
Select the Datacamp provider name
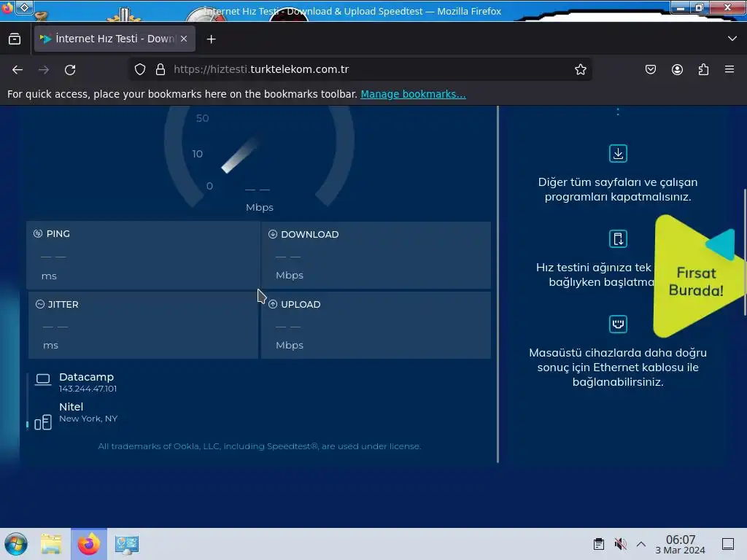[x=86, y=377]
